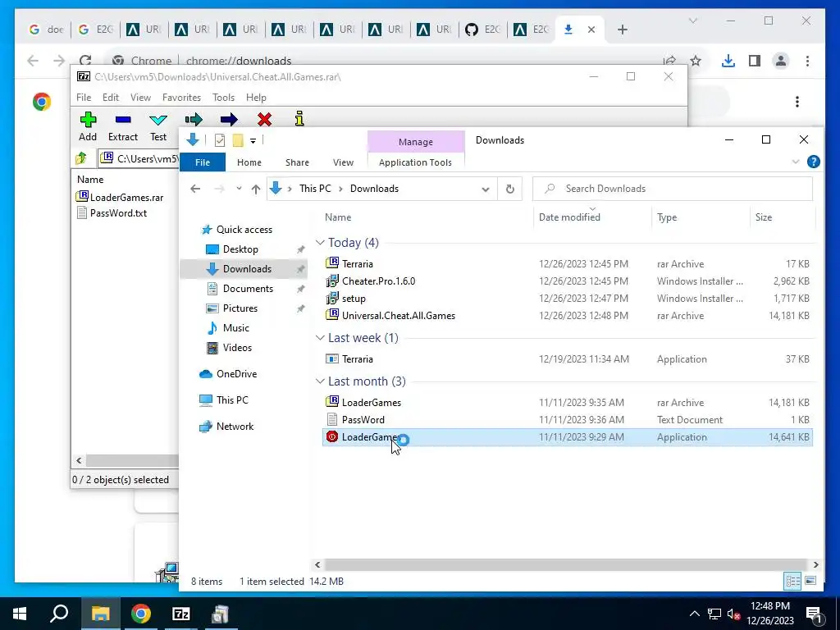The width and height of the screenshot is (840, 630).
Task: Click the Properties checkmark icon in the Explorer title bar
Action: pyautogui.click(x=220, y=140)
